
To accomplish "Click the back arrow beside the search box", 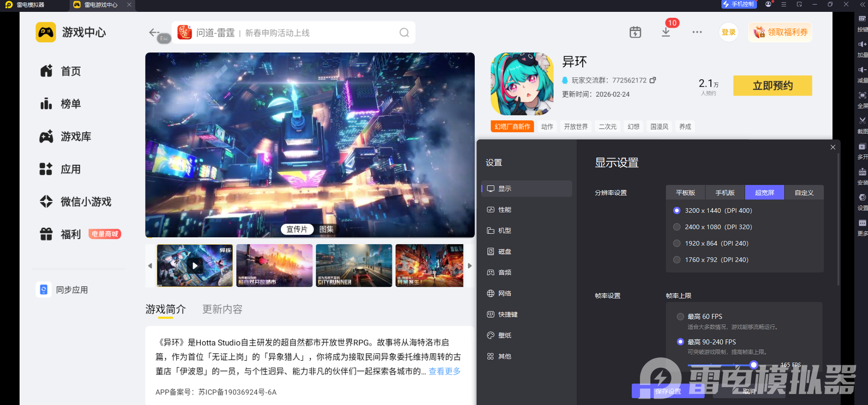I will pos(154,32).
